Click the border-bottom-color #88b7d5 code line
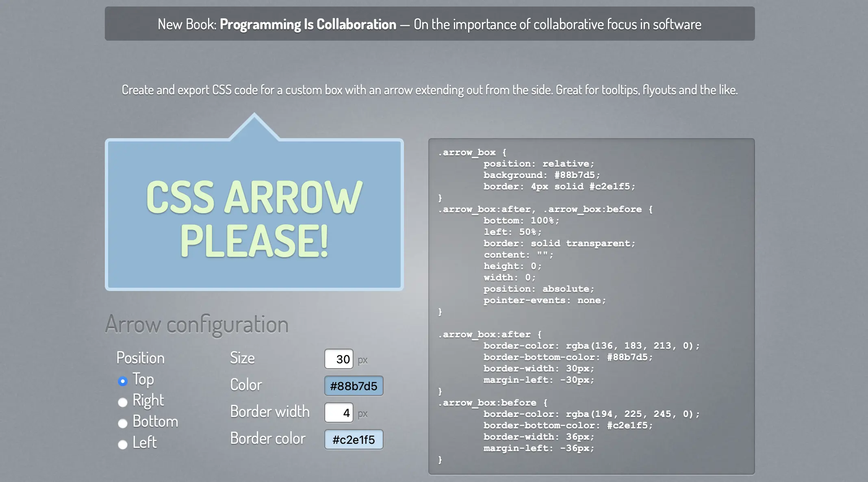 tap(568, 357)
